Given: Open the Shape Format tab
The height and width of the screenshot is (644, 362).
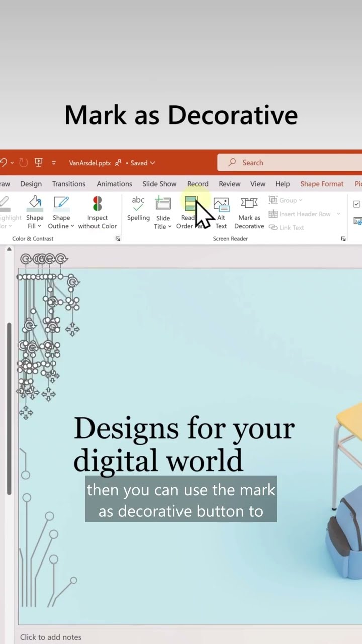Looking at the screenshot, I should tap(322, 184).
